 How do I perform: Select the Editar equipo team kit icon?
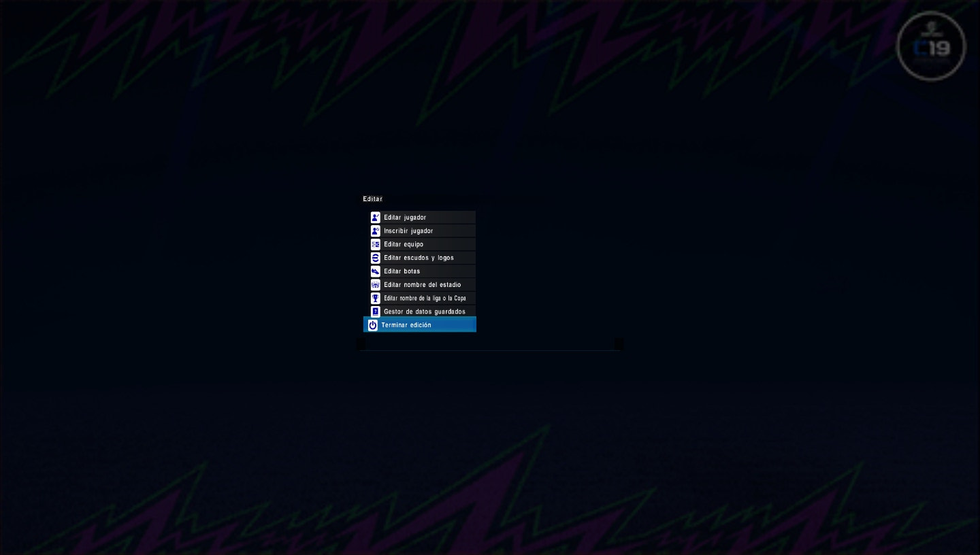point(375,244)
